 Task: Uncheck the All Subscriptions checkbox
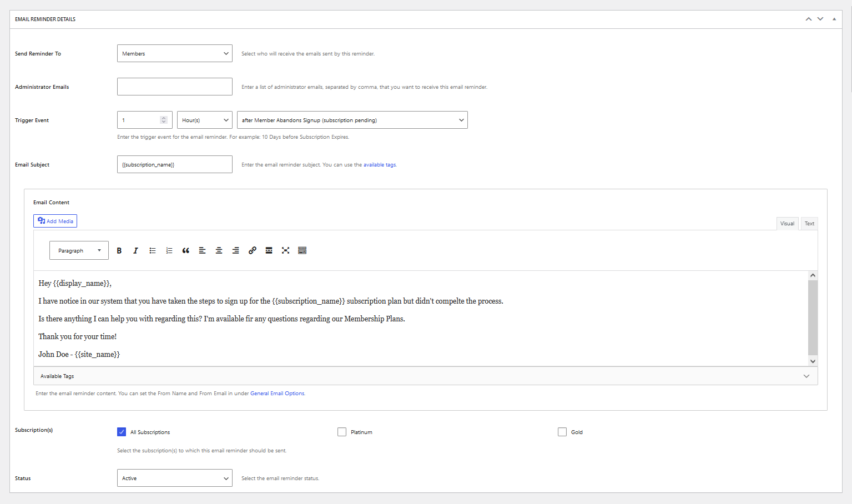122,432
